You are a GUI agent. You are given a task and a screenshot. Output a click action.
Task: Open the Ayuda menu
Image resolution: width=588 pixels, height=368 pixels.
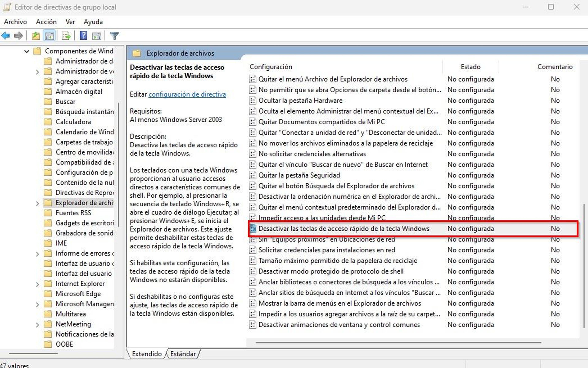click(93, 22)
